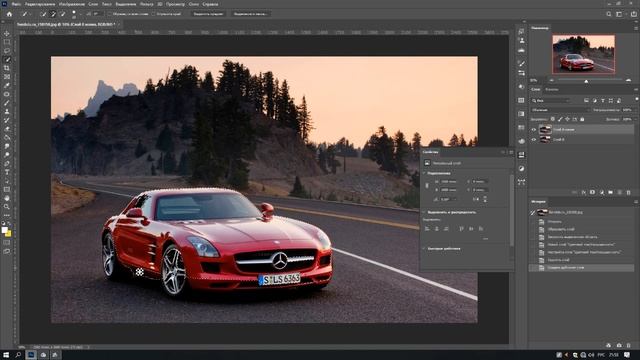Click the layer effects fx icon
The width and height of the screenshot is (640, 360).
pyautogui.click(x=584, y=192)
